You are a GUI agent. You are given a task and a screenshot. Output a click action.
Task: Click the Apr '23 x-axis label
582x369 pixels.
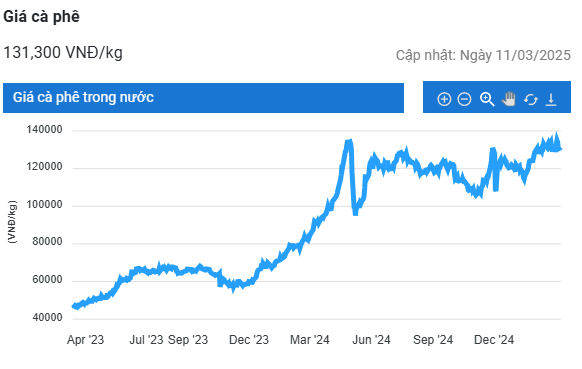85,340
